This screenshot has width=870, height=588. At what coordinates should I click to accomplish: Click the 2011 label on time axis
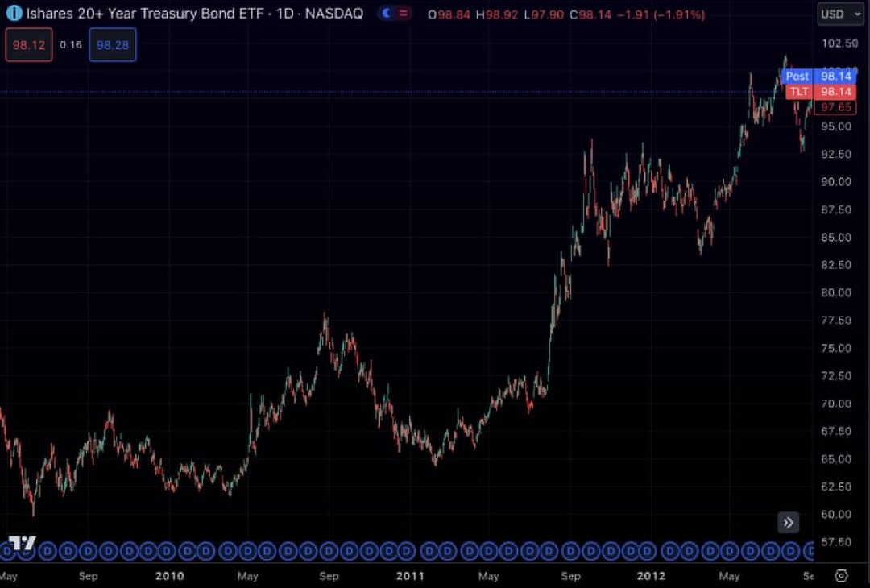click(x=410, y=576)
